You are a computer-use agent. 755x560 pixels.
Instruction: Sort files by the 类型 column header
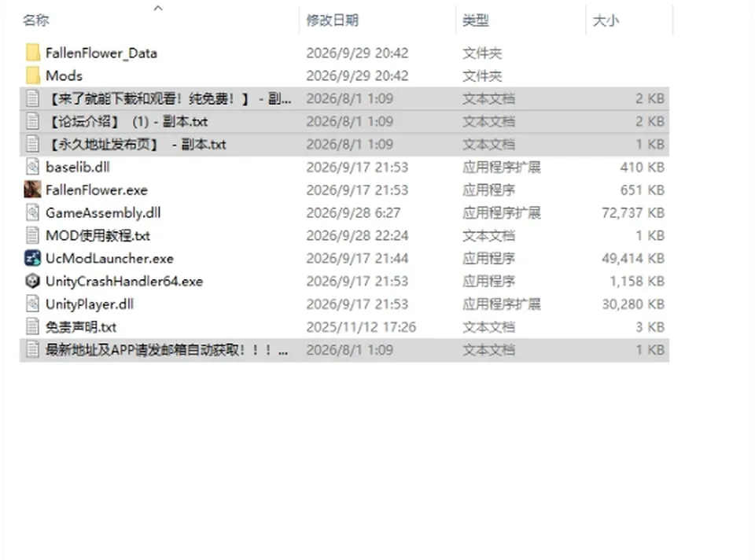pyautogui.click(x=476, y=20)
